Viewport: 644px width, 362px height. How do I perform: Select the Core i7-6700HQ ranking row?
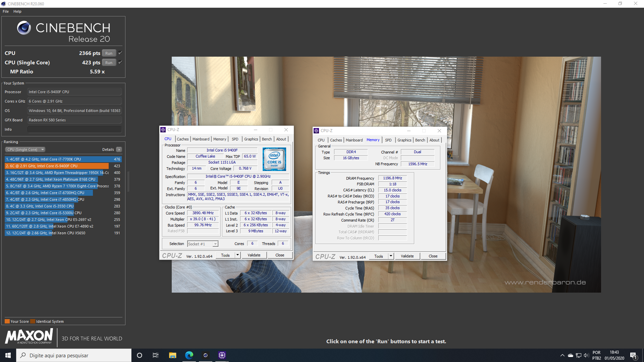[x=63, y=193]
